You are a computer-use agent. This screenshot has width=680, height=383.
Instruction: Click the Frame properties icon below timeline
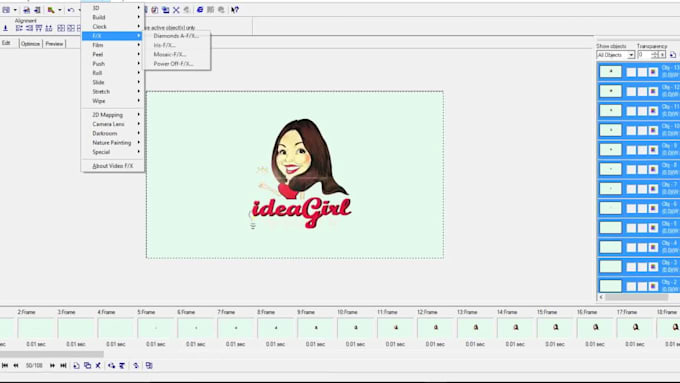pyautogui.click(x=149, y=366)
